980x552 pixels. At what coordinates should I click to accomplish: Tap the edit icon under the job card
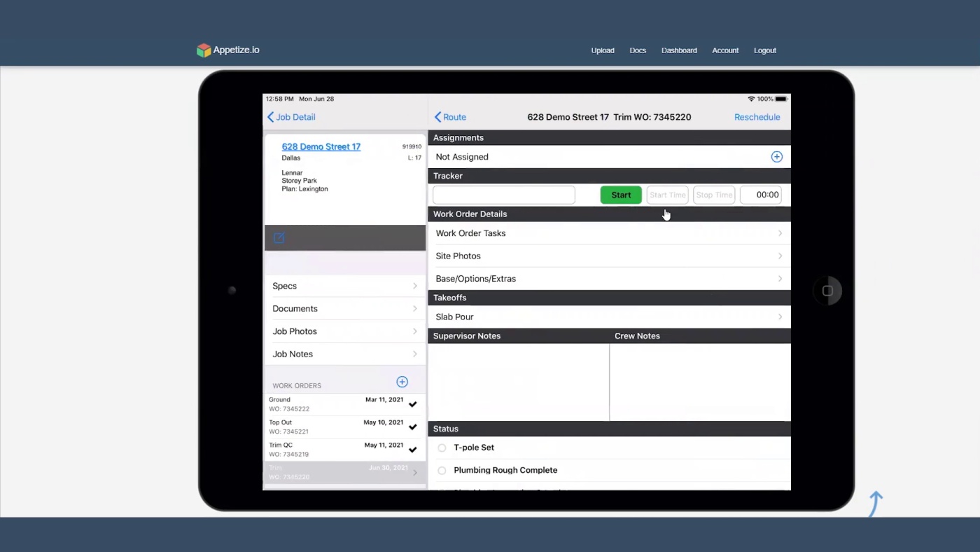pyautogui.click(x=279, y=238)
